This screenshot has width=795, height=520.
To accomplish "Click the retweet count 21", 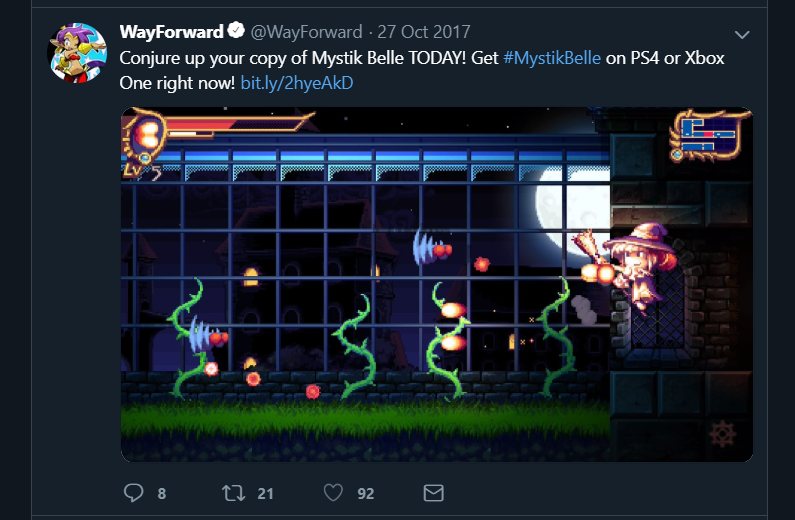I will tap(265, 493).
